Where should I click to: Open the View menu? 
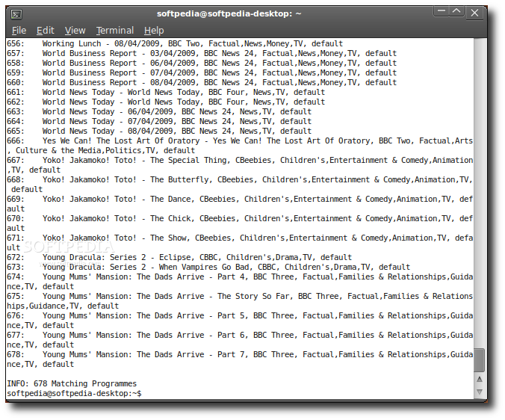75,31
